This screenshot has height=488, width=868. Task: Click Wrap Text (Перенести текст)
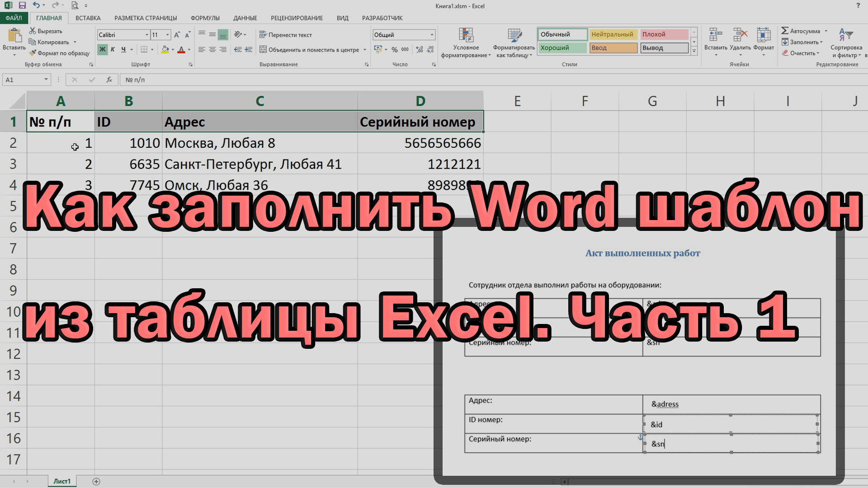pos(286,35)
